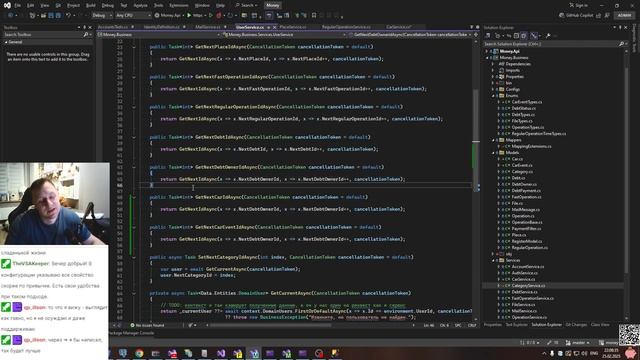Viewport: 640px width, 360px height.
Task: Switch to PlaceService.cs tab
Action: [x=293, y=27]
